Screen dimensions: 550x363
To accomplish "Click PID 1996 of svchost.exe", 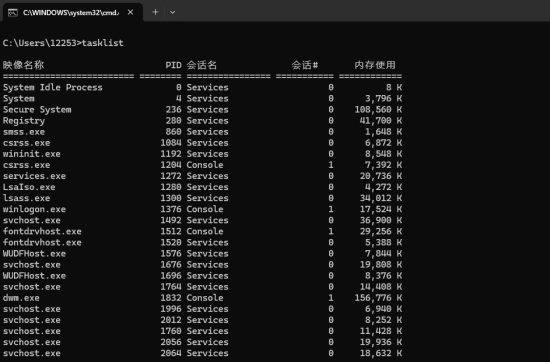I will click(x=171, y=309).
